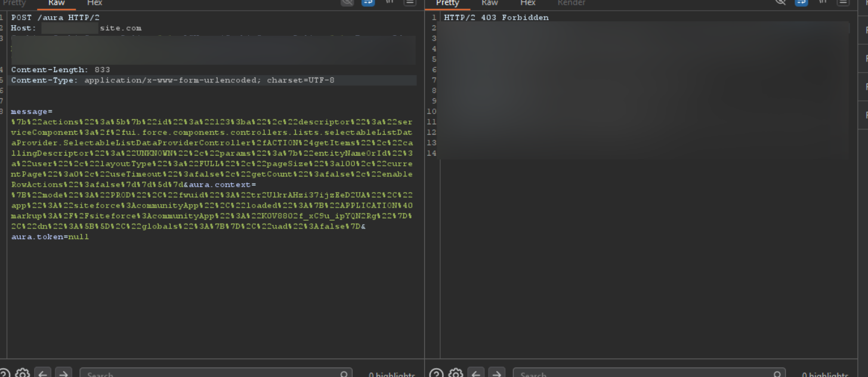Open the editor settings hamburger menu
The width and height of the screenshot is (868, 377).
click(409, 2)
